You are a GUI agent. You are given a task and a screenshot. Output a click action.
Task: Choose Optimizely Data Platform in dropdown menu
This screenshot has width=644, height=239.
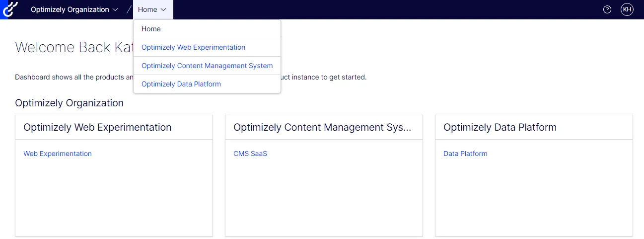[207, 84]
